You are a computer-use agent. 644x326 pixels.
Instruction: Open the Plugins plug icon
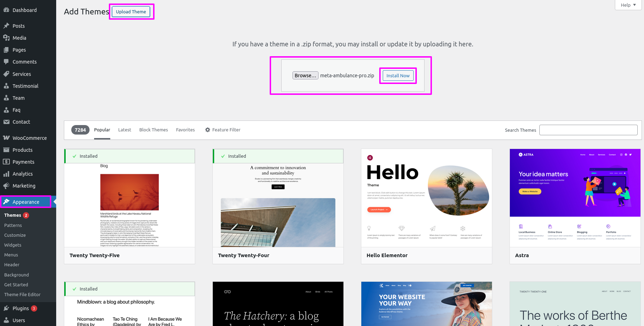click(x=6, y=308)
